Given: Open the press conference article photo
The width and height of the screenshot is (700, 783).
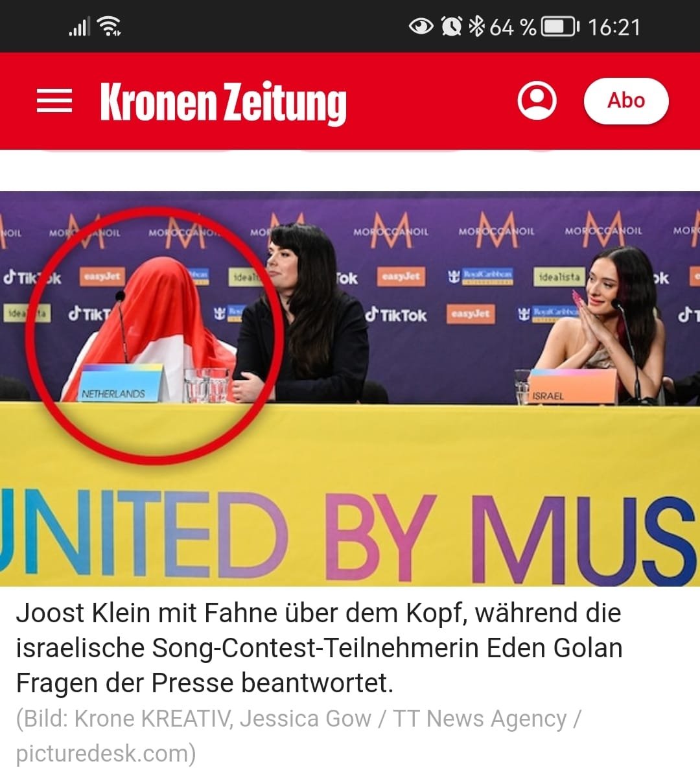Looking at the screenshot, I should click(x=350, y=389).
